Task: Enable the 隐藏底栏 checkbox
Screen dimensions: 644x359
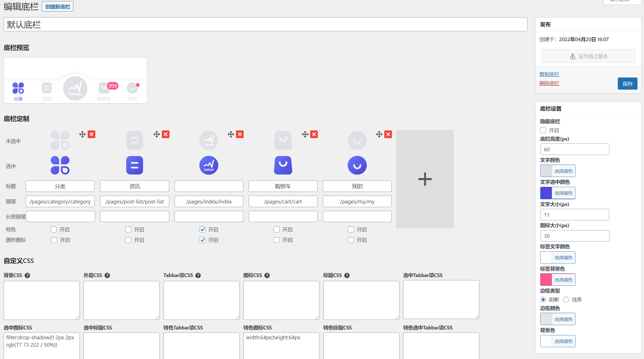Action: pos(543,130)
